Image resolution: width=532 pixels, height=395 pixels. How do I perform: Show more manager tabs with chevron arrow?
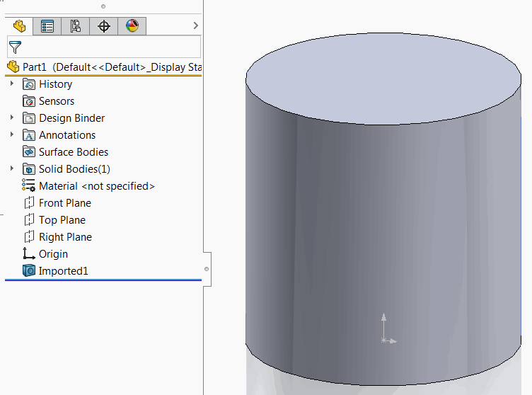coord(195,25)
